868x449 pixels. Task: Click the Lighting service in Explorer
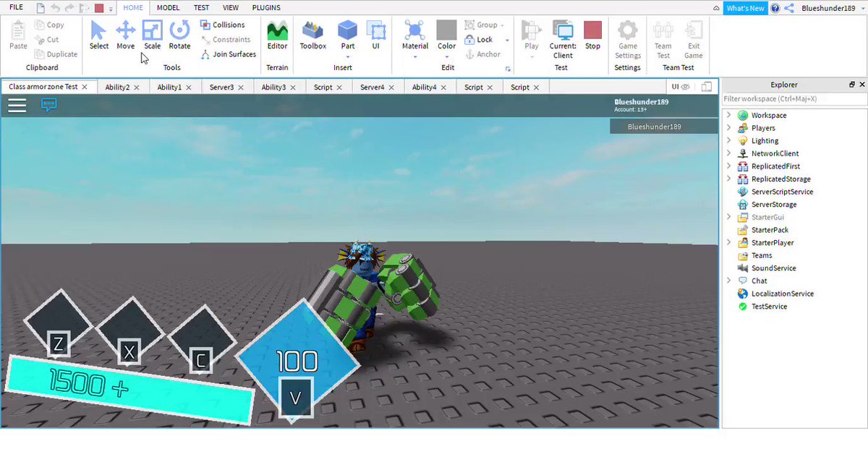click(765, 141)
